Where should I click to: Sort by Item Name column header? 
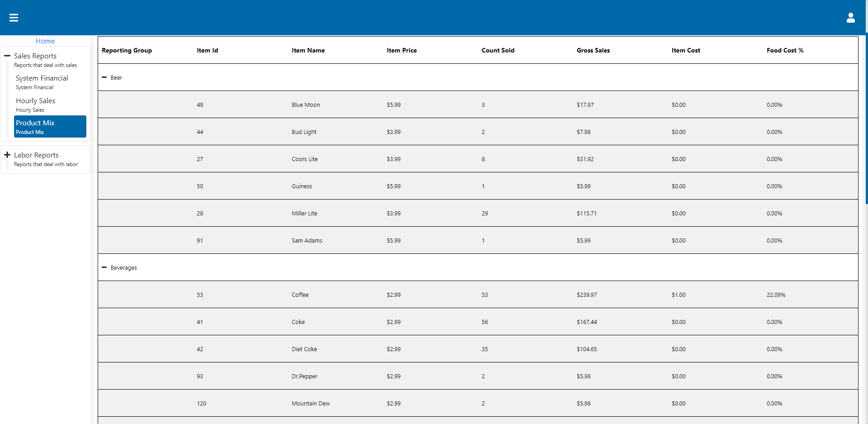(308, 50)
